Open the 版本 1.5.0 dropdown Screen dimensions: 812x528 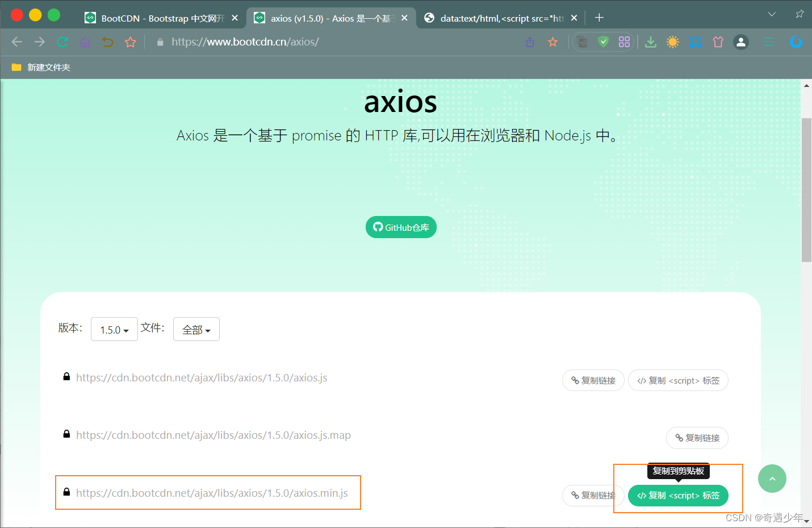[x=114, y=330]
